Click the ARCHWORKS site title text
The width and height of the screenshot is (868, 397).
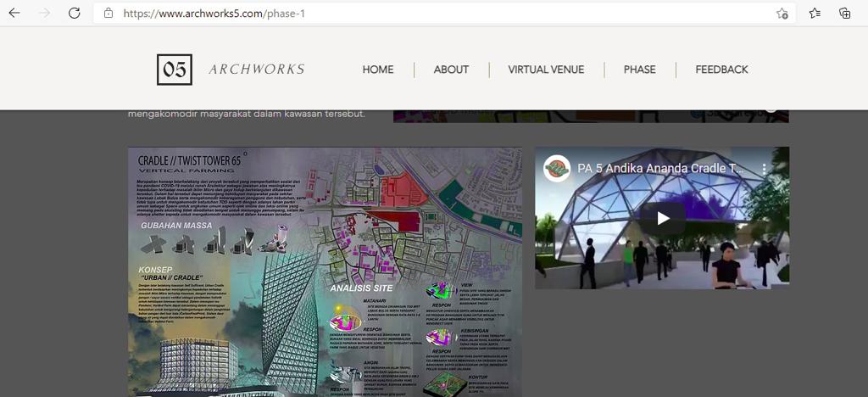point(256,70)
